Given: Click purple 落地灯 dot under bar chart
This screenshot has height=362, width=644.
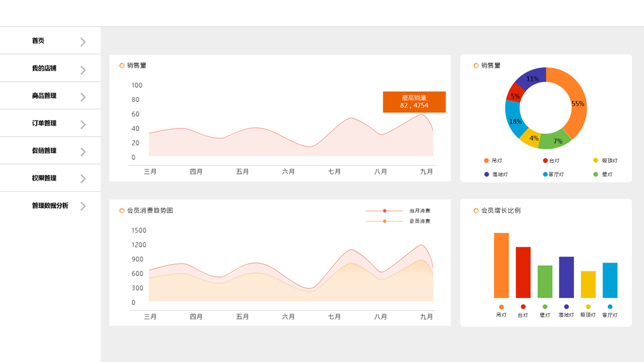Looking at the screenshot, I should (566, 306).
